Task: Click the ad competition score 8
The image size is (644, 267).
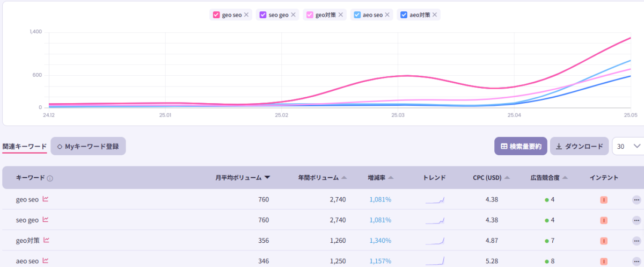Action: click(x=552, y=261)
